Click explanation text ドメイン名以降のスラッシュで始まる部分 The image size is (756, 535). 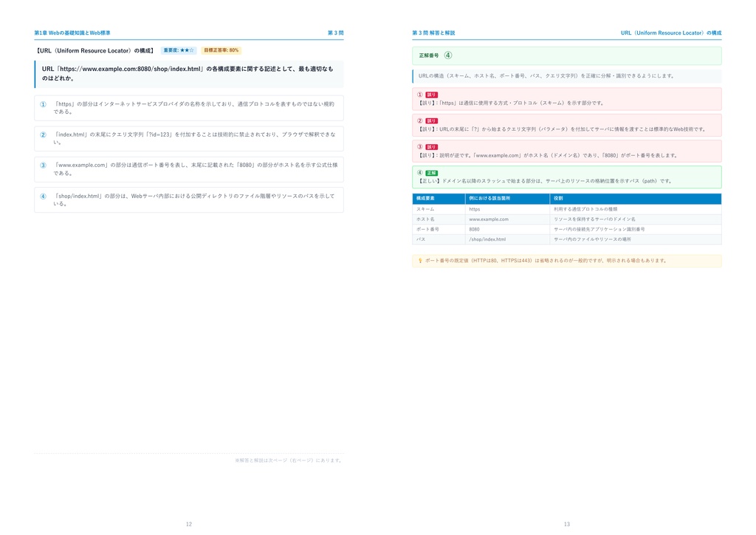tap(546, 181)
